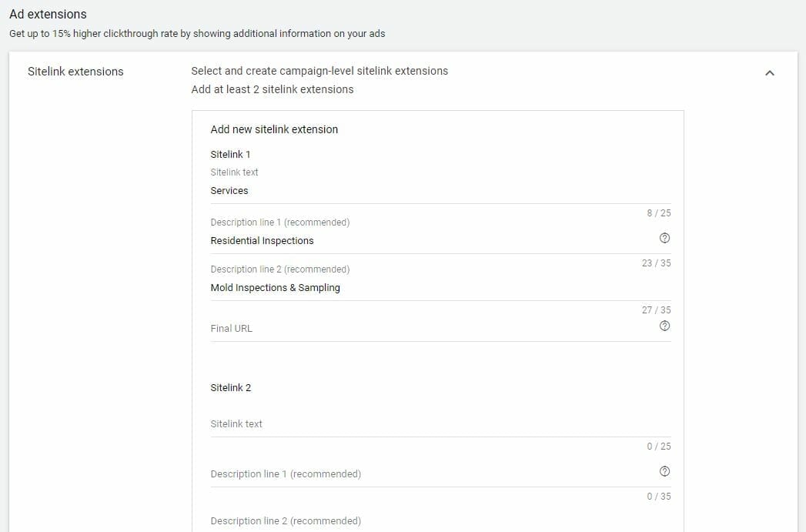Open help icon in Sitelink 2 section
Screen dimensions: 806x532
point(664,470)
